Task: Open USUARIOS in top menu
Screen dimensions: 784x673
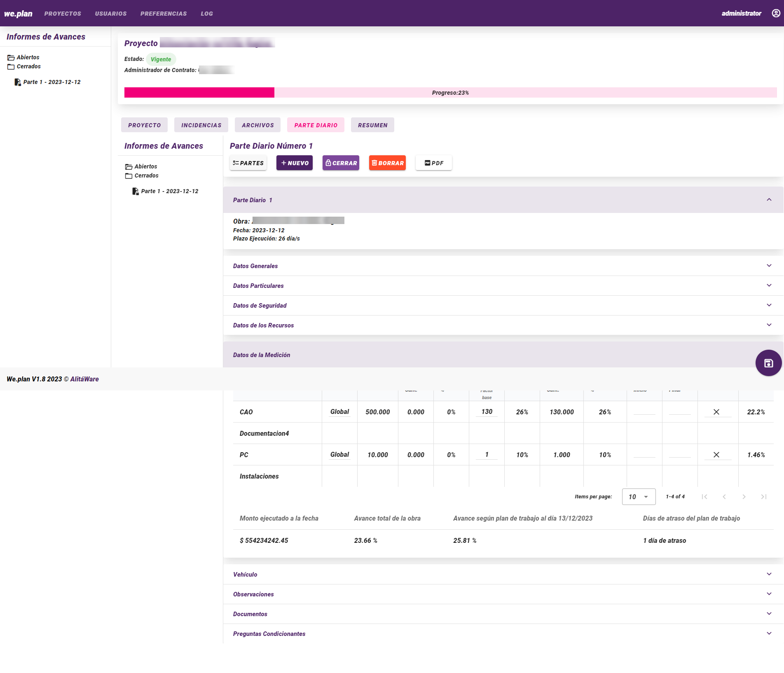Action: [111, 14]
